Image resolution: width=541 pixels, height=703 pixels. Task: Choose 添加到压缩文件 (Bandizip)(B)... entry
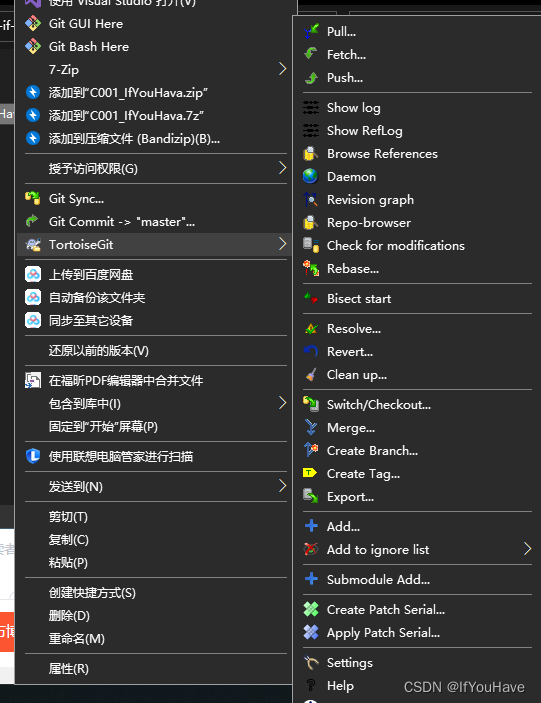155,139
